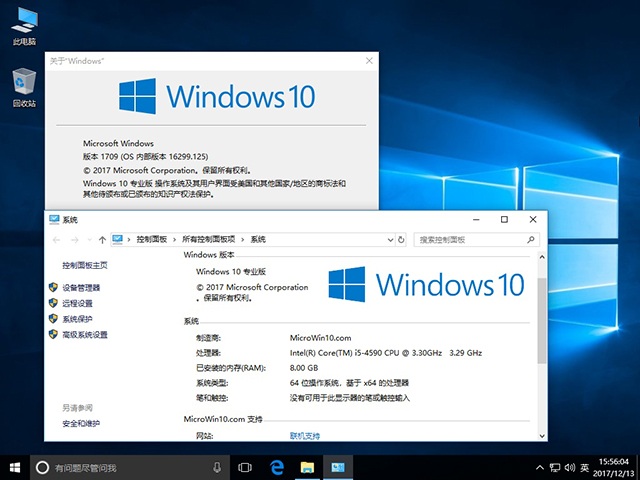Switch input language 英 indicator
640x480 pixels.
(584, 468)
